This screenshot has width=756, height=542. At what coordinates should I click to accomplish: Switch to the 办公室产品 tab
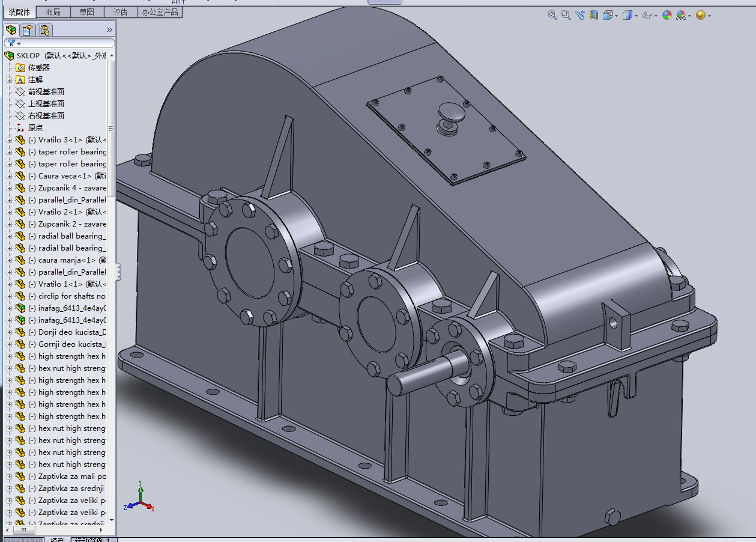click(x=160, y=12)
